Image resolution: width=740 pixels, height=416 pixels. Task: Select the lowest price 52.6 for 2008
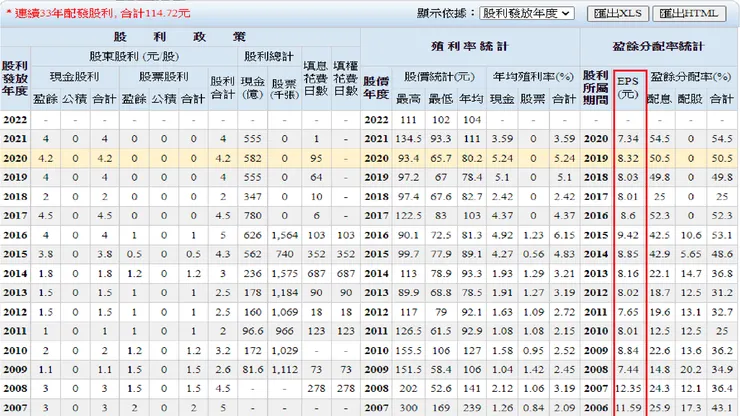[x=440, y=389]
